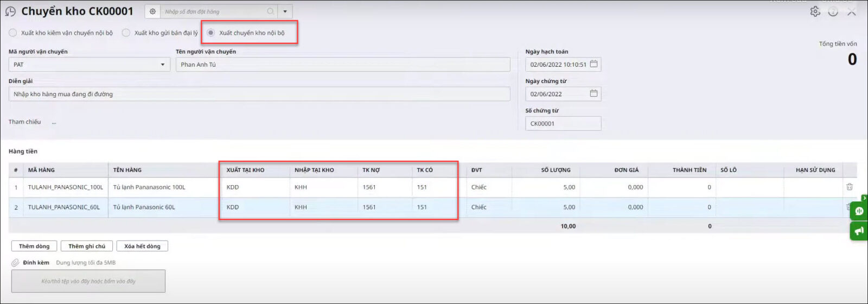The width and height of the screenshot is (868, 304).
Task: Open calendar for Ngày chứng từ
Action: point(593,93)
